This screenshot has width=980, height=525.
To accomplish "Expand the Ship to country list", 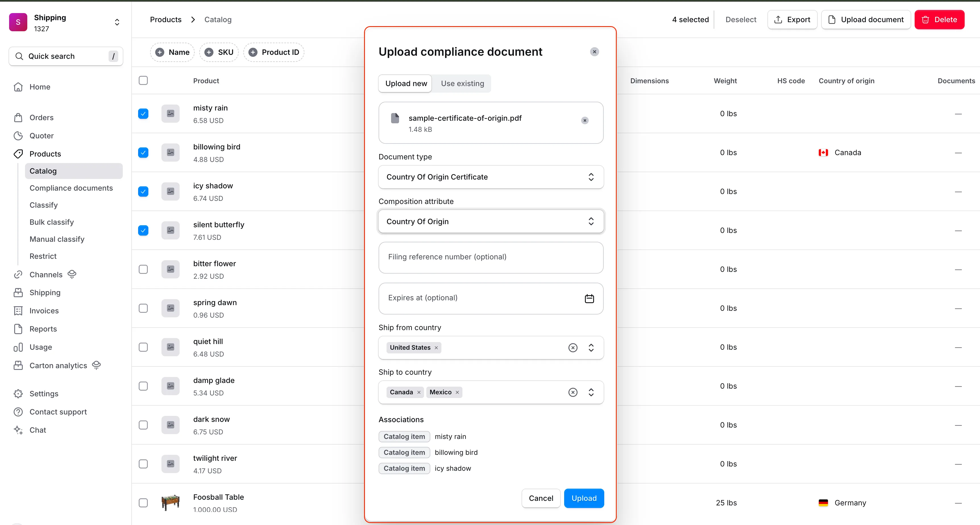I will (591, 392).
